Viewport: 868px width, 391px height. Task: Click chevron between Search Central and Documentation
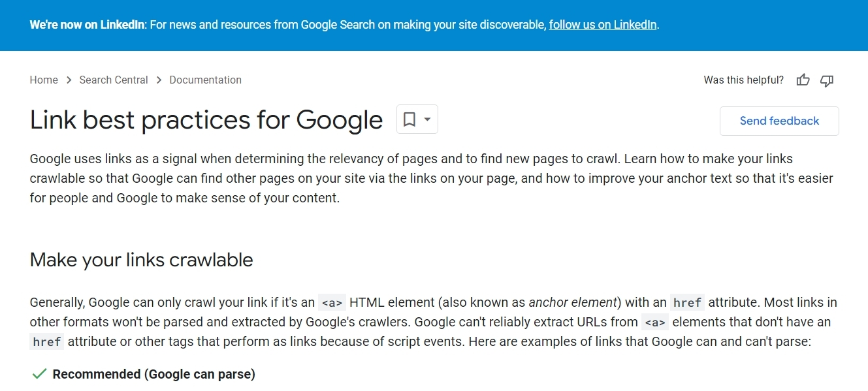[x=159, y=80]
